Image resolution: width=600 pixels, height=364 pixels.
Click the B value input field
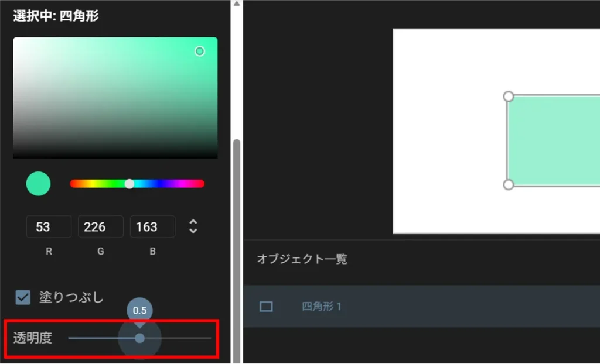tap(152, 226)
